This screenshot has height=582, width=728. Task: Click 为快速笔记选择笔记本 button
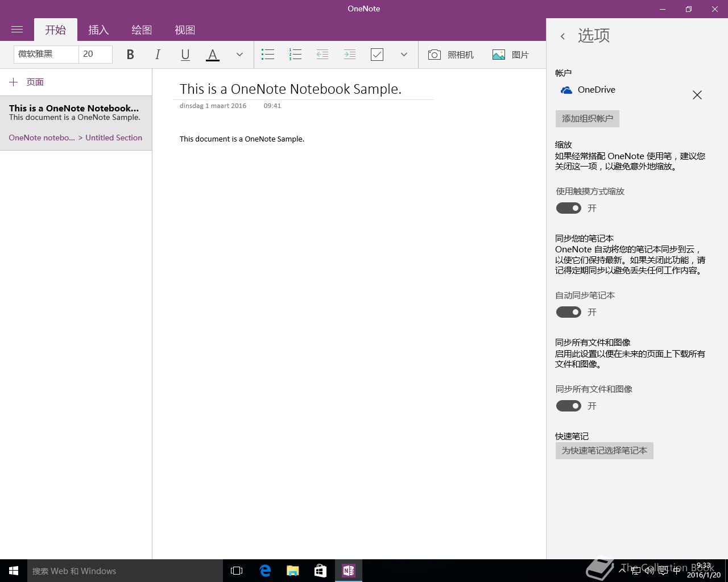(605, 451)
